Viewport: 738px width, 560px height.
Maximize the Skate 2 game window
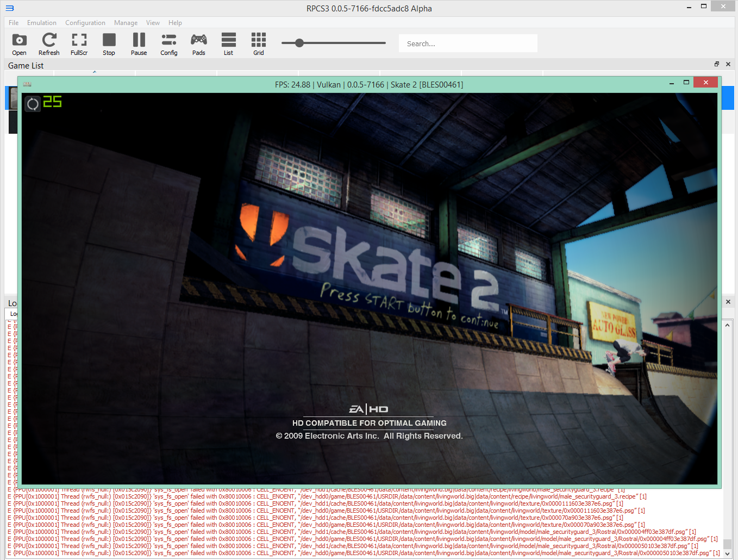[686, 83]
